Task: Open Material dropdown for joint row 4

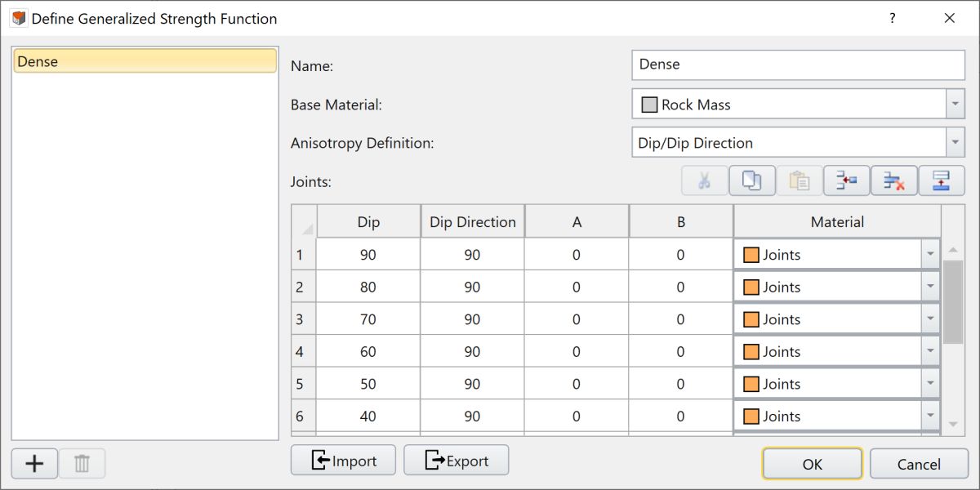Action: (930, 352)
